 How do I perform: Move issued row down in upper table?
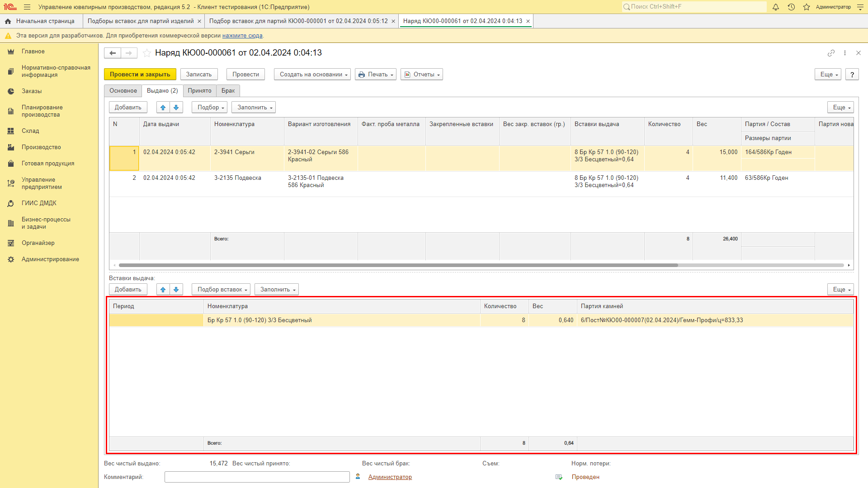tap(176, 107)
